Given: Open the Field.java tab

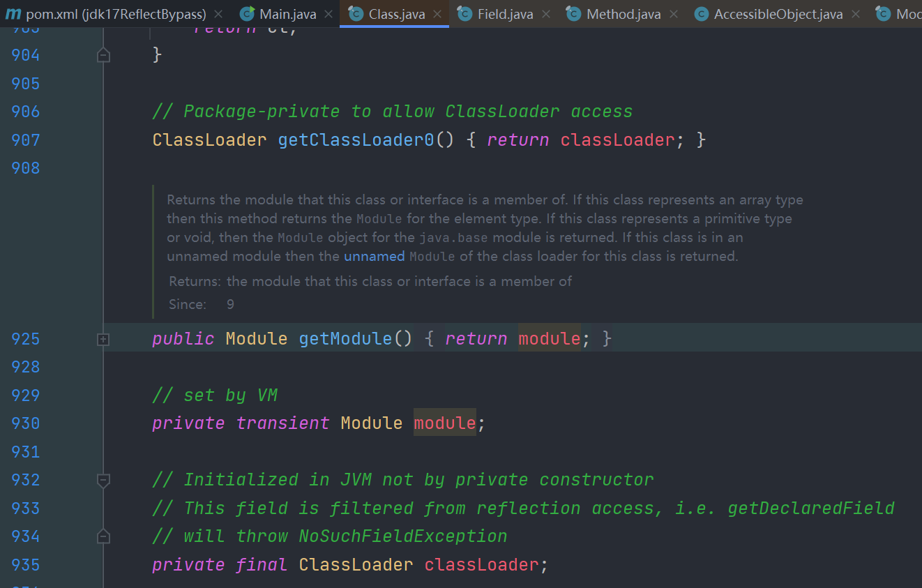Looking at the screenshot, I should (505, 14).
